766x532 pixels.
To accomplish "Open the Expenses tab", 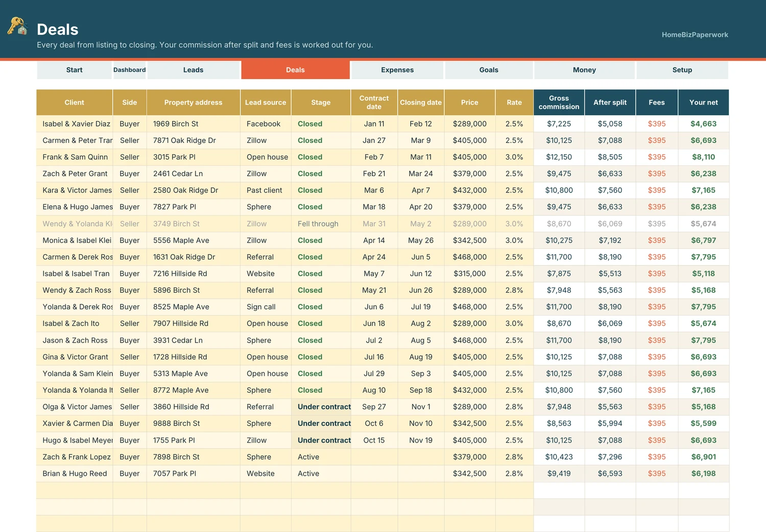I will [x=397, y=70].
